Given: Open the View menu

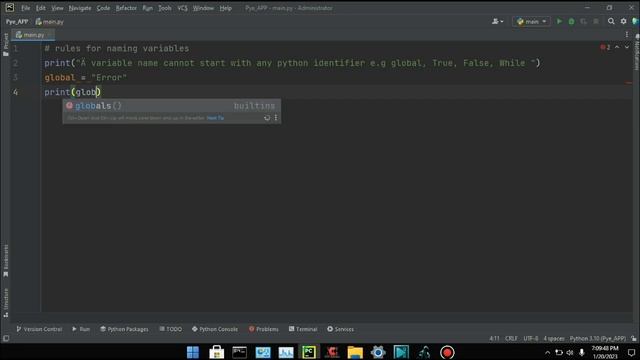Looking at the screenshot, I should tap(57, 8).
